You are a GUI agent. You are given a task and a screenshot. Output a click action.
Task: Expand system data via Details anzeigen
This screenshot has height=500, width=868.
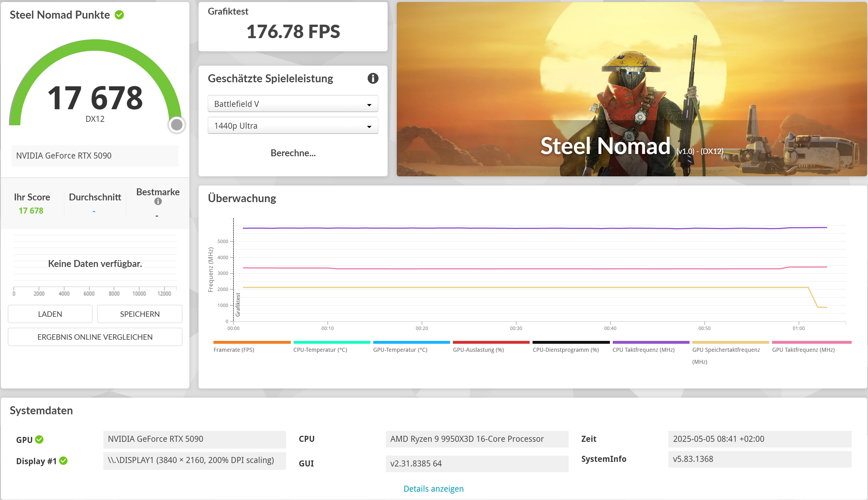tap(433, 489)
